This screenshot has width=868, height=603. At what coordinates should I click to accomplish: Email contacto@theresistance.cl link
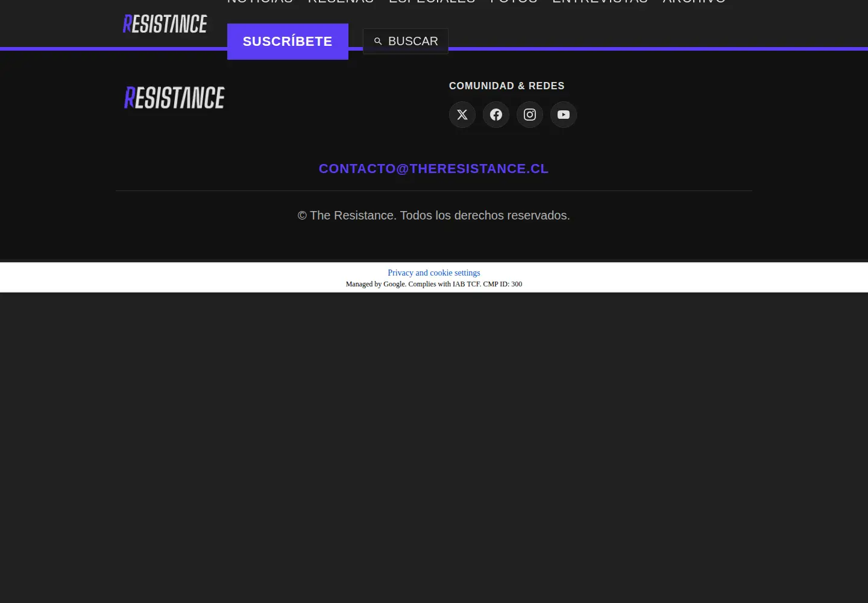tap(434, 169)
